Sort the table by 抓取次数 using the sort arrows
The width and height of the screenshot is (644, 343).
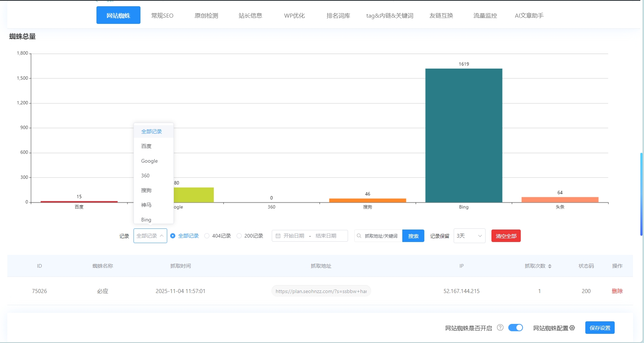click(550, 266)
